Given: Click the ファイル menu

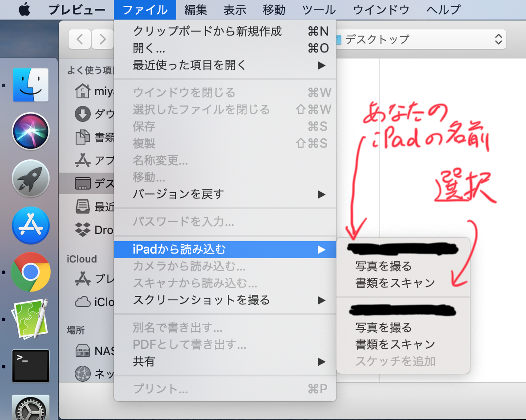Looking at the screenshot, I should pyautogui.click(x=145, y=10).
